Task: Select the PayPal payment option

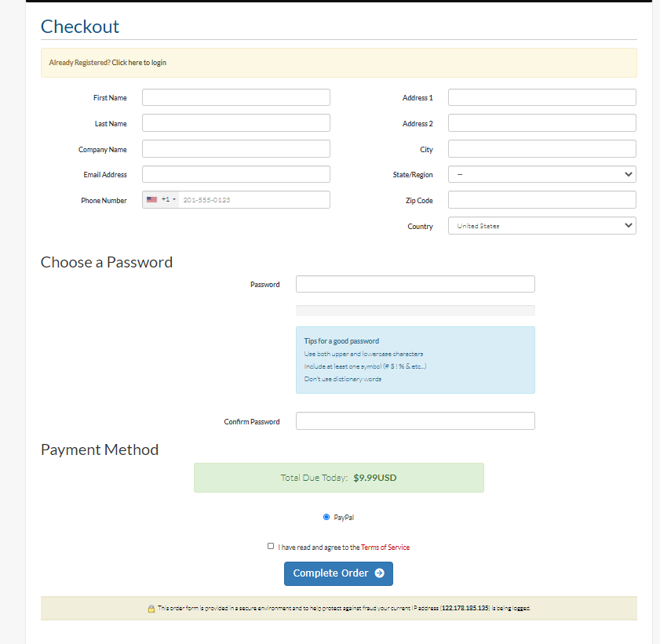Action: point(326,517)
